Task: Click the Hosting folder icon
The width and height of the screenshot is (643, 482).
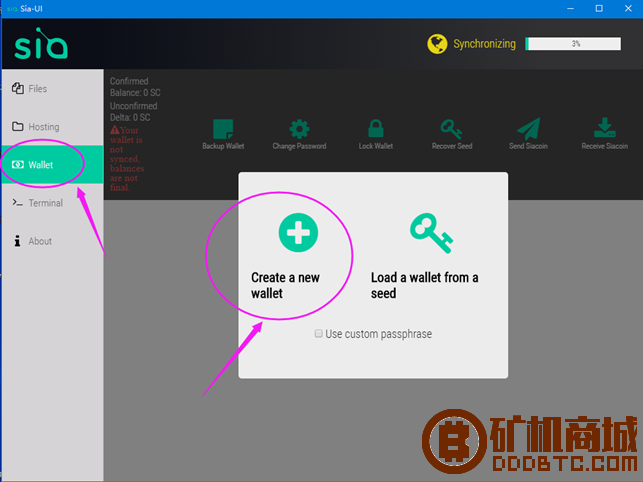Action: click(x=18, y=126)
